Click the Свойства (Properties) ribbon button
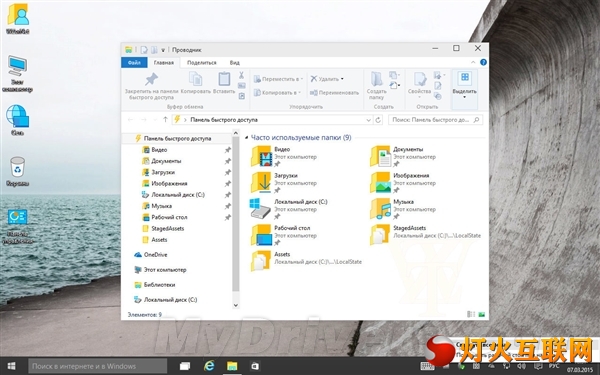This screenshot has height=375, width=600. 419,84
